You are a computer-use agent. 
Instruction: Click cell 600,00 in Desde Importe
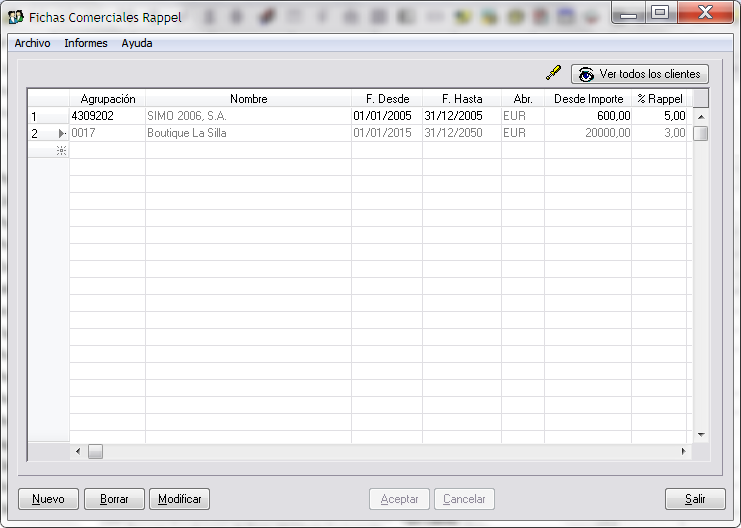[x=588, y=116]
